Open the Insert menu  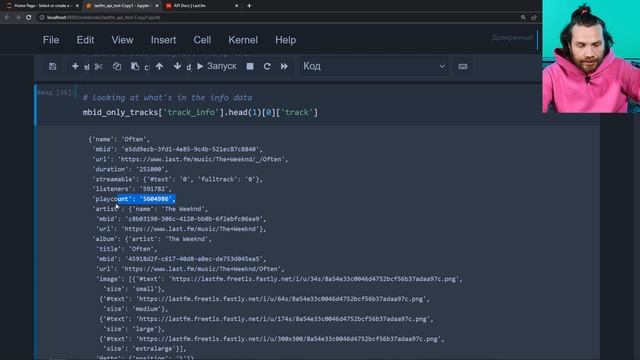point(163,40)
